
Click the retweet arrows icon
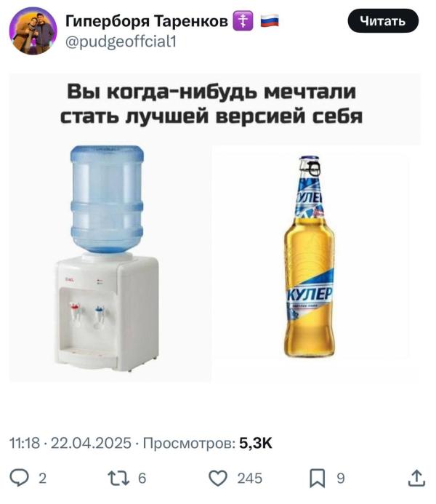[118, 478]
